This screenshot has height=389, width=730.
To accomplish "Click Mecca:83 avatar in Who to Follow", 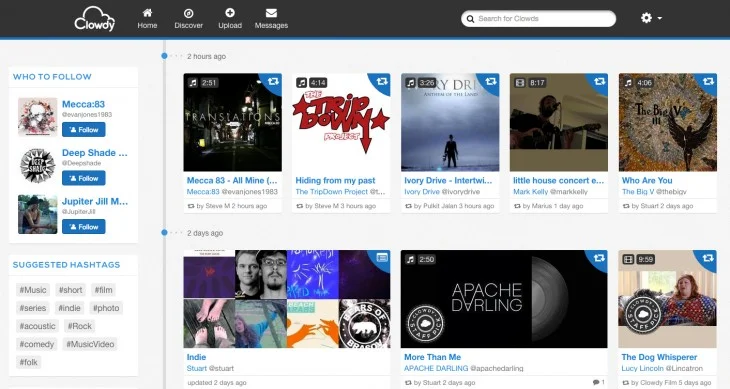I will [37, 117].
